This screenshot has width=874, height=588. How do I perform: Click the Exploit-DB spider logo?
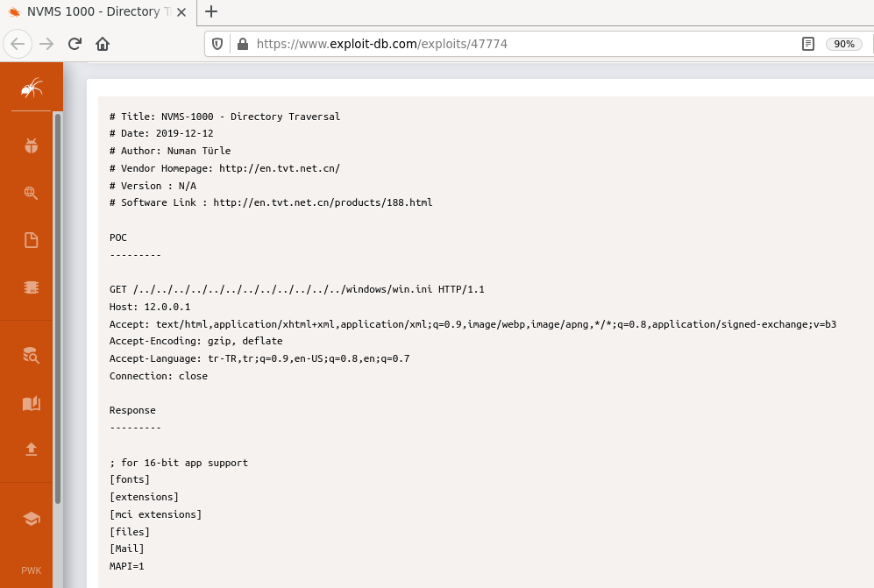[32, 88]
